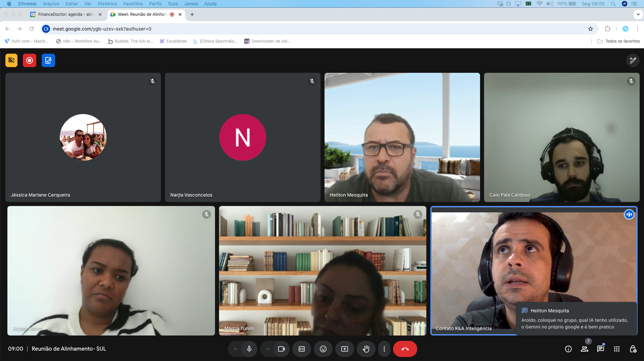Click the present screen button
This screenshot has width=644, height=361.
point(345,349)
